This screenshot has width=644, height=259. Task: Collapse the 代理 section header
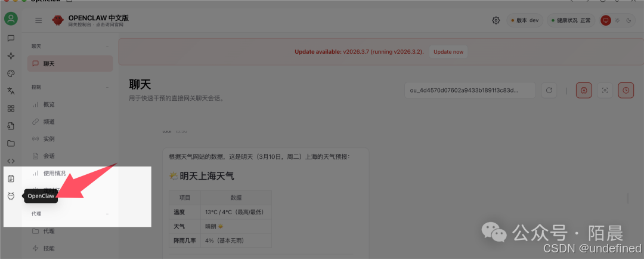70,214
